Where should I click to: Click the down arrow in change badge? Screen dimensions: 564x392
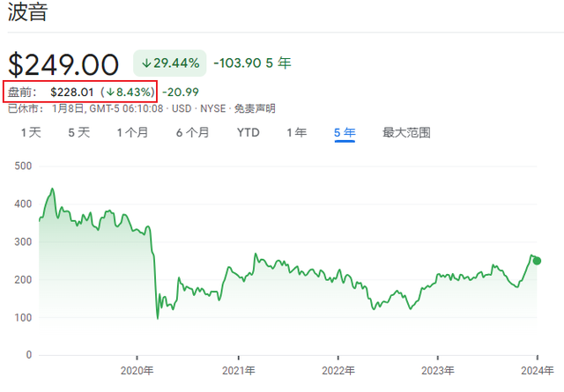pos(146,63)
